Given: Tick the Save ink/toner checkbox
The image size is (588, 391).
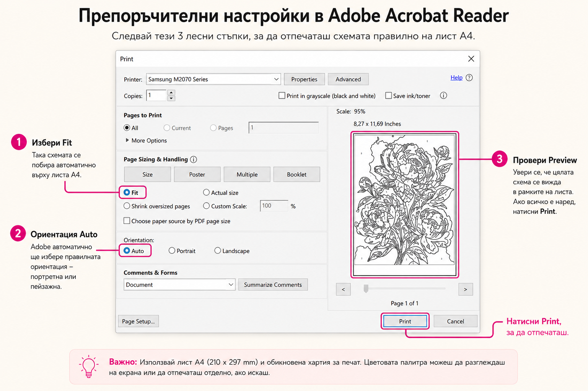Looking at the screenshot, I should (388, 96).
